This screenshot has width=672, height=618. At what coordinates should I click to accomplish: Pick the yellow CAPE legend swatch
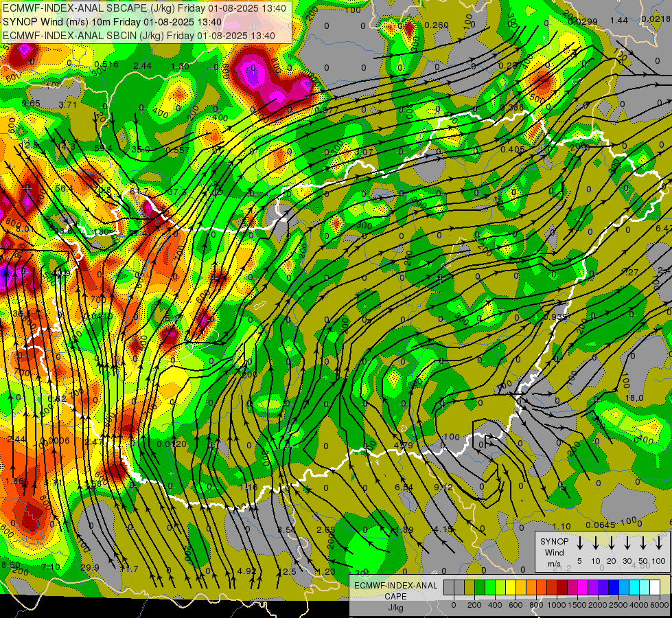511,587
